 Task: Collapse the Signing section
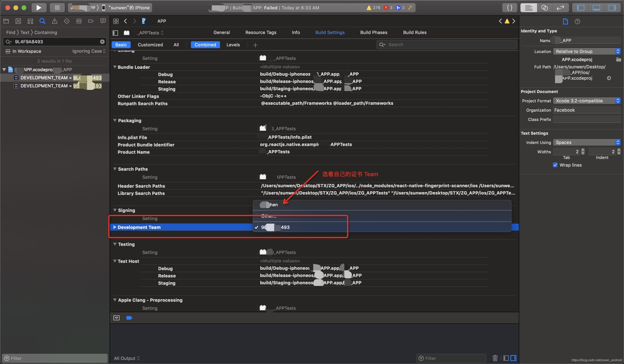point(115,210)
